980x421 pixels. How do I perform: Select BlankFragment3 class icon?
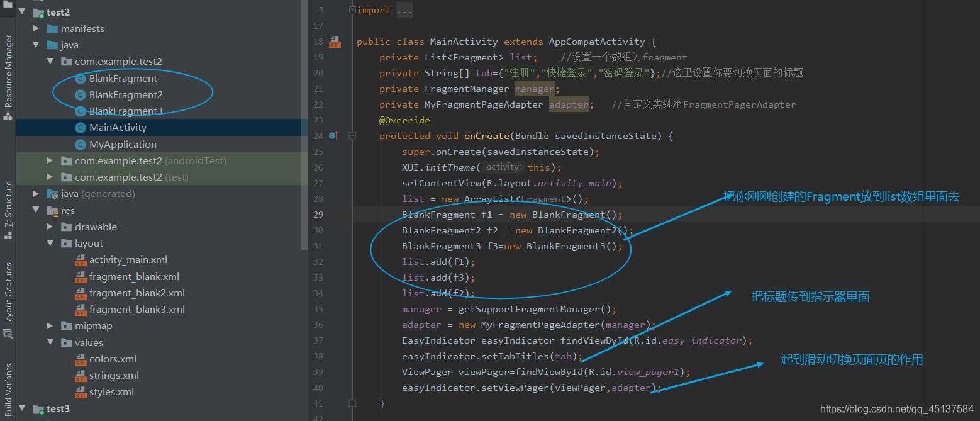tap(80, 111)
